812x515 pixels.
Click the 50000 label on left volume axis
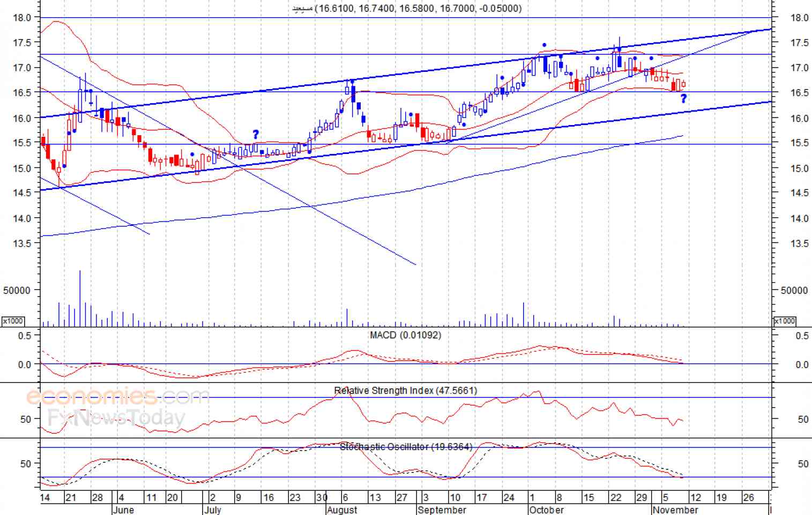(17, 290)
